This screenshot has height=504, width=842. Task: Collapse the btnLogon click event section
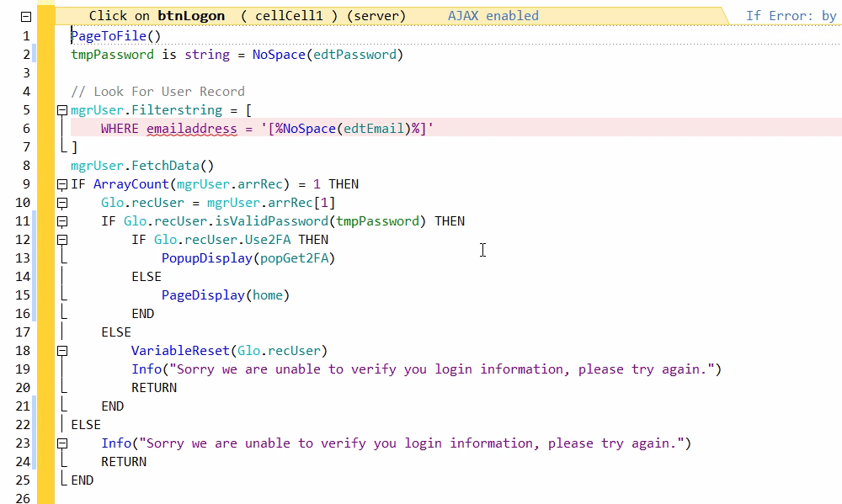[26, 16]
